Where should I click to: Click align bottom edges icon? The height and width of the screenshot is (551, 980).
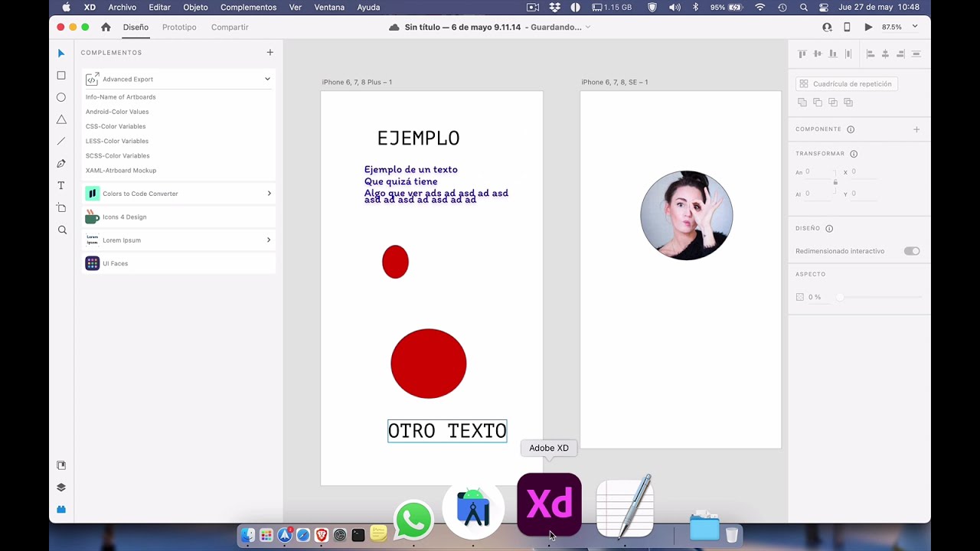833,54
